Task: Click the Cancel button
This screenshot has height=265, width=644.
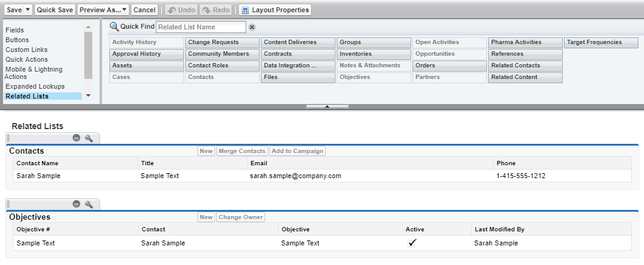Action: coord(144,10)
